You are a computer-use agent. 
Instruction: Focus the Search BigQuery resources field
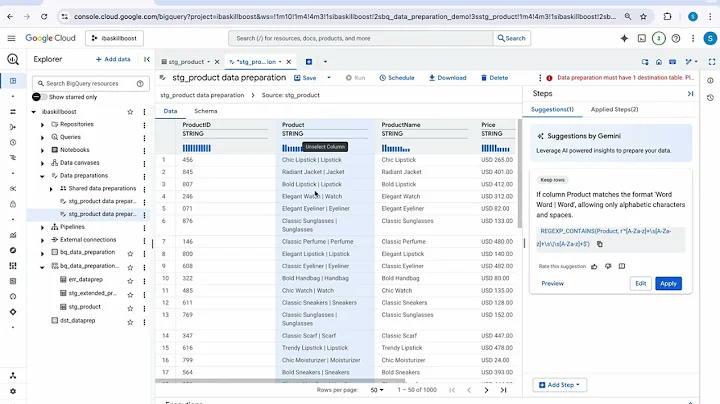pyautogui.click(x=90, y=84)
